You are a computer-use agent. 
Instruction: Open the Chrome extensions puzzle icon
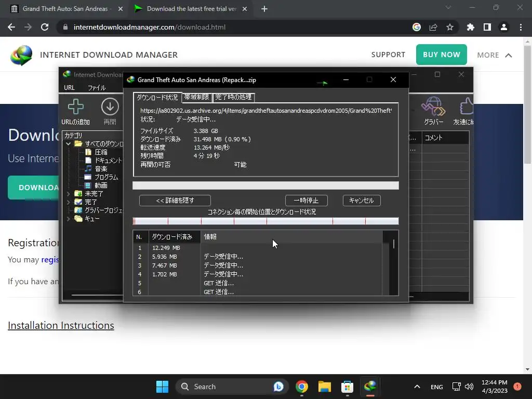471,27
